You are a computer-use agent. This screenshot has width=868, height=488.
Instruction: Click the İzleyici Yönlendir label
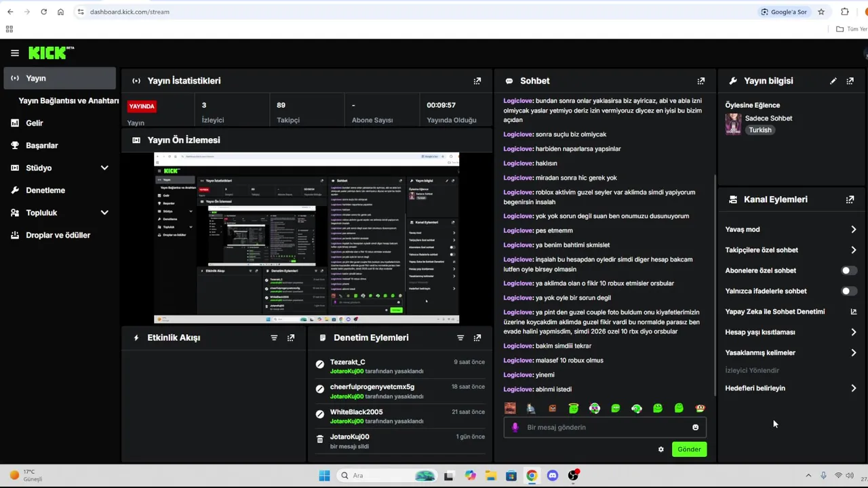click(752, 370)
